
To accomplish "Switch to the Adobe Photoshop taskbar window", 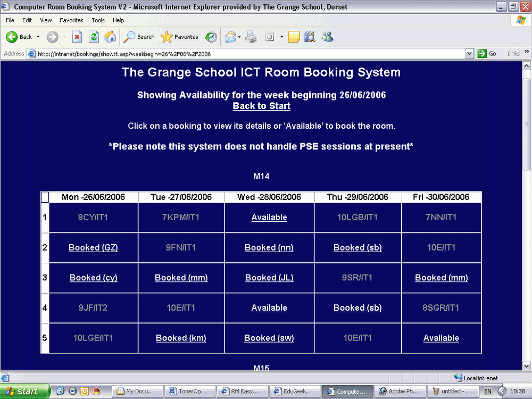I will pos(401,391).
